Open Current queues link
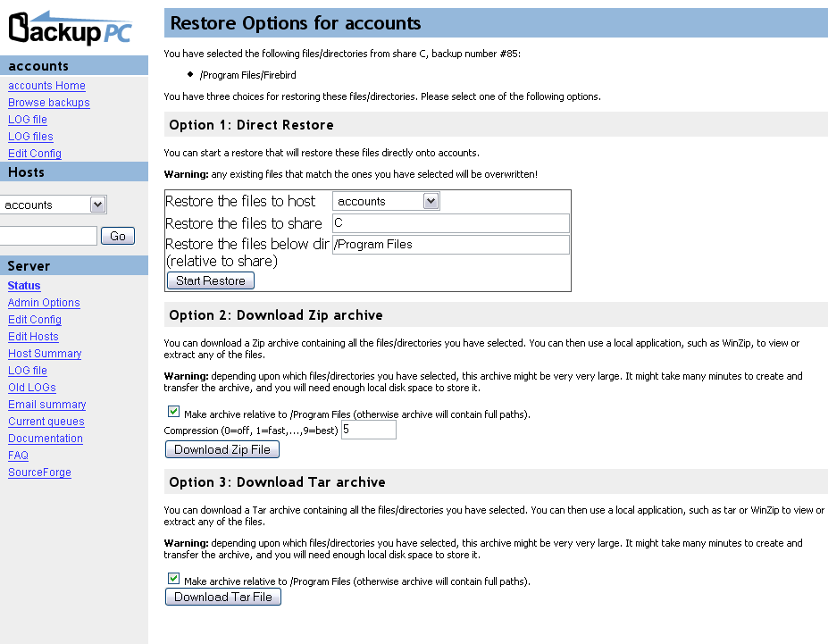 point(46,422)
